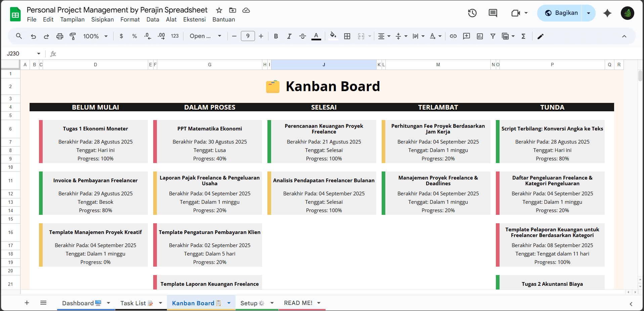The image size is (644, 311).
Task: Format as currency with dollar icon
Action: coord(121,36)
